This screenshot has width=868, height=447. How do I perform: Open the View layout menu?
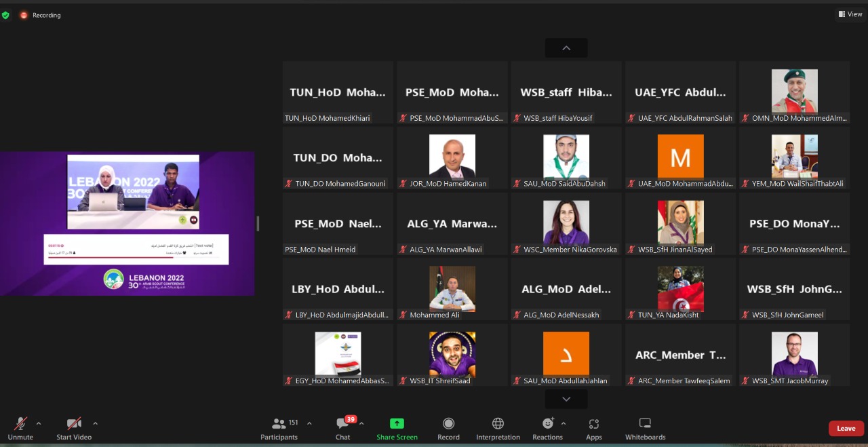coord(850,14)
